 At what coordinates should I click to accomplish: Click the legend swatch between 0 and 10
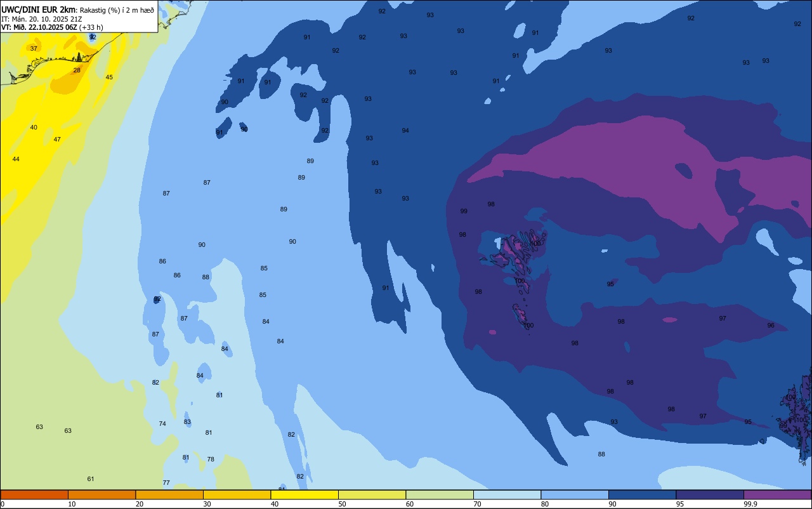[x=34, y=494]
